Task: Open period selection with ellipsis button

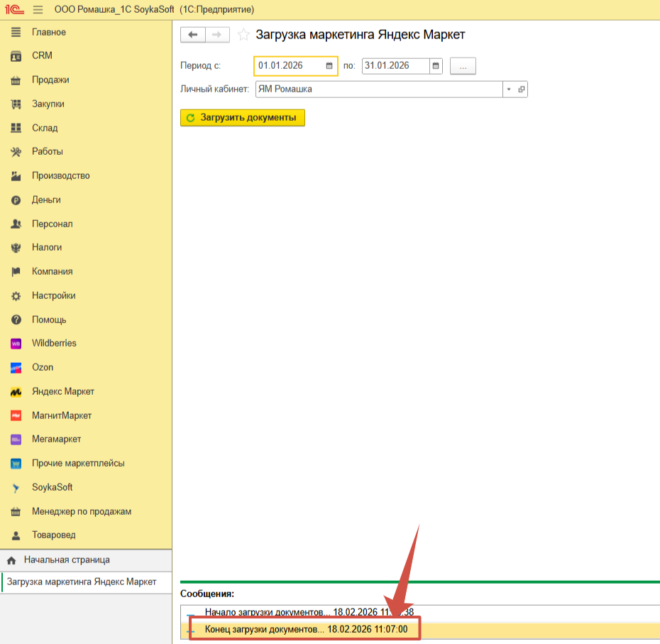Action: click(x=463, y=66)
